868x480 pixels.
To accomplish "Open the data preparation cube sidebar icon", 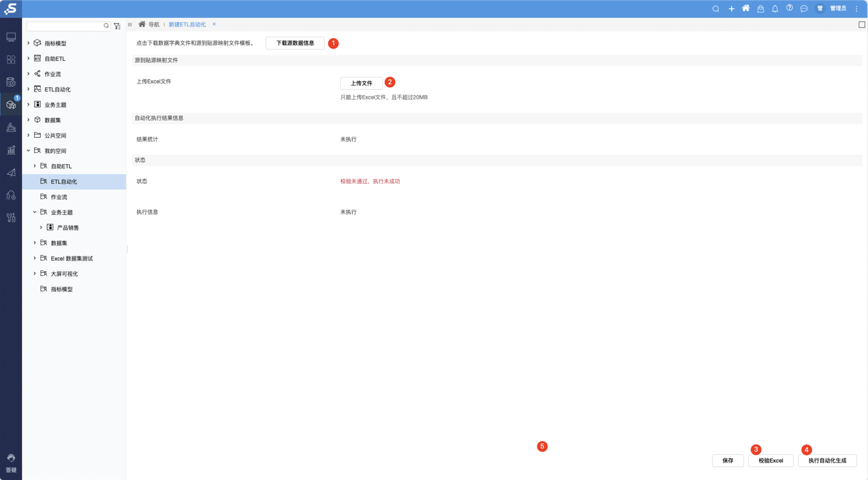I will (x=11, y=105).
